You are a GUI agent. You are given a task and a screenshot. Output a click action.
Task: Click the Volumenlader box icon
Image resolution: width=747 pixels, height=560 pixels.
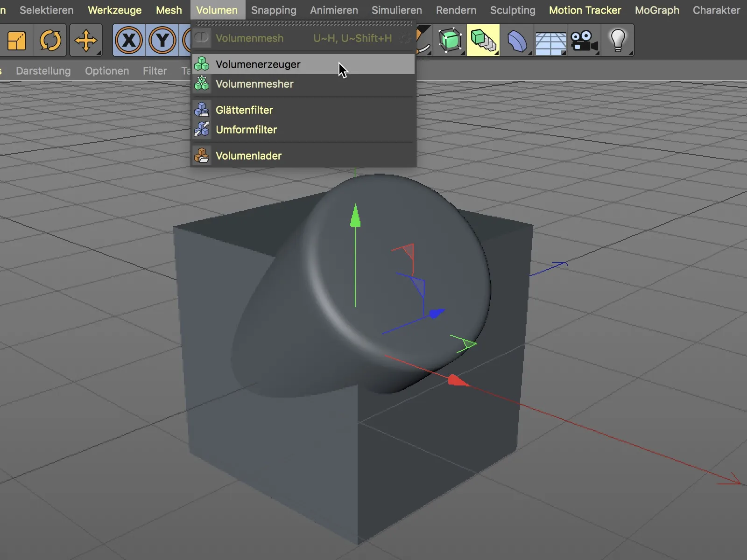pyautogui.click(x=202, y=155)
